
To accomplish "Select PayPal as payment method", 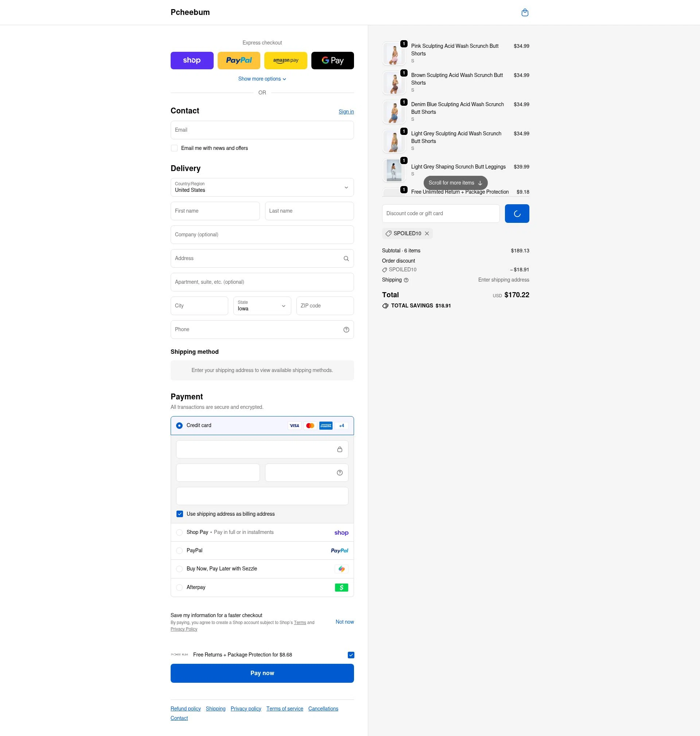I will (x=179, y=550).
